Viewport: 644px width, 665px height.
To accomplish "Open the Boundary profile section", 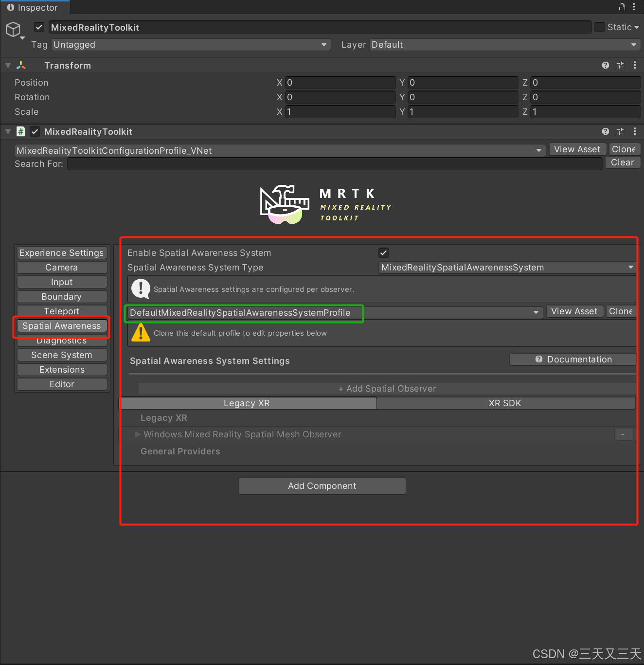I will tap(62, 297).
